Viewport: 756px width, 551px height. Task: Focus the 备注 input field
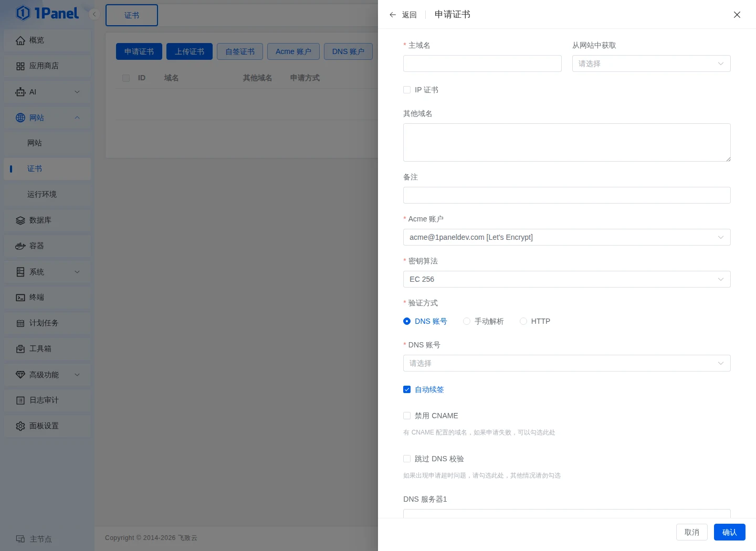click(567, 195)
